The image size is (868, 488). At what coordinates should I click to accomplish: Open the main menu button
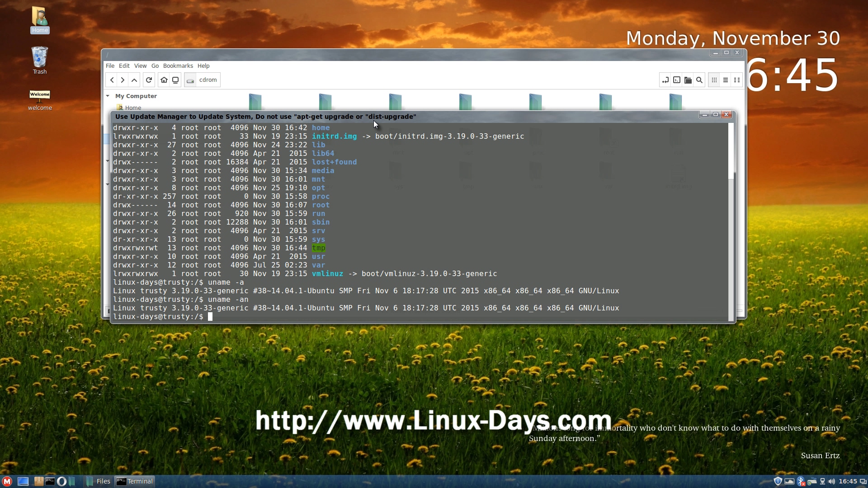click(7, 482)
